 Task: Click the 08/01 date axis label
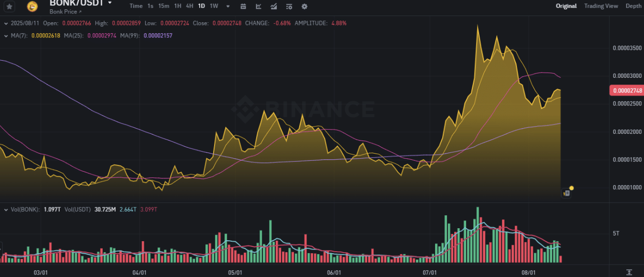[528, 272]
